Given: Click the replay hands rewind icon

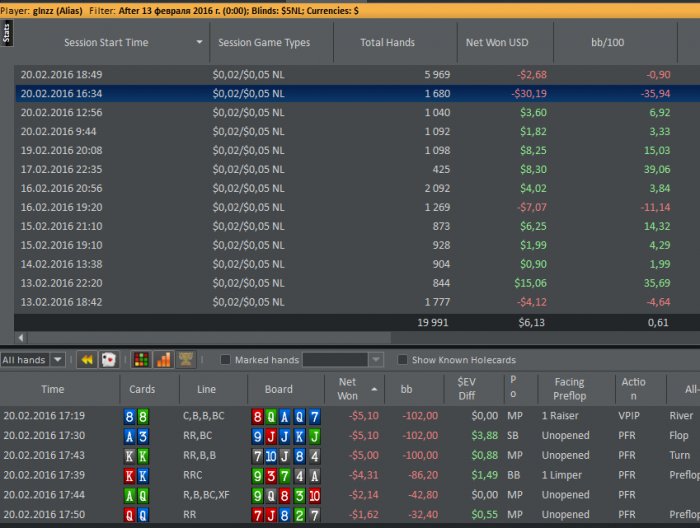Looking at the screenshot, I should 87,360.
